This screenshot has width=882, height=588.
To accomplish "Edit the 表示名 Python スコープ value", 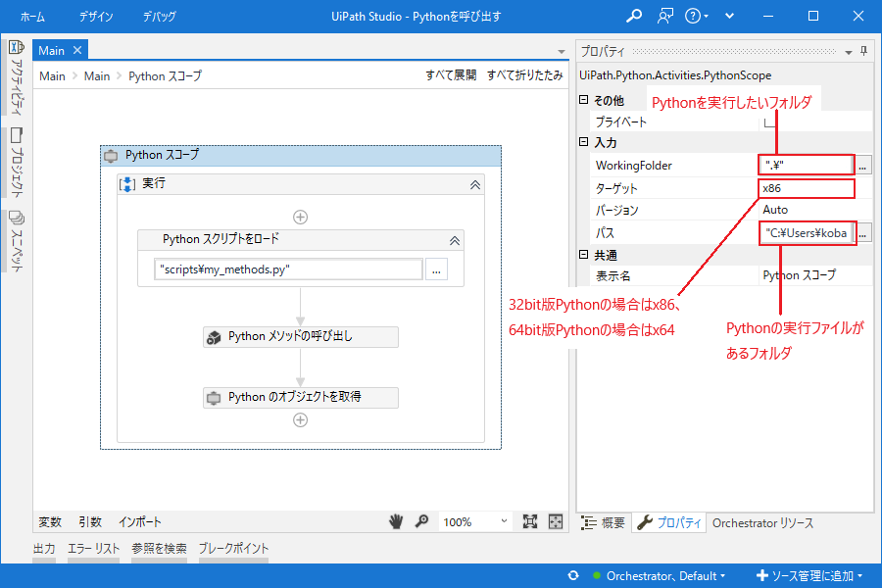I will (815, 275).
